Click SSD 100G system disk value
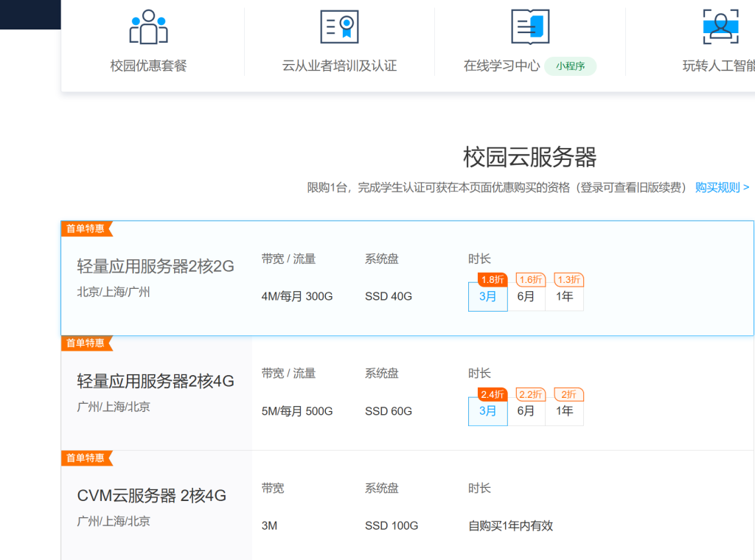755x560 pixels. pyautogui.click(x=392, y=526)
